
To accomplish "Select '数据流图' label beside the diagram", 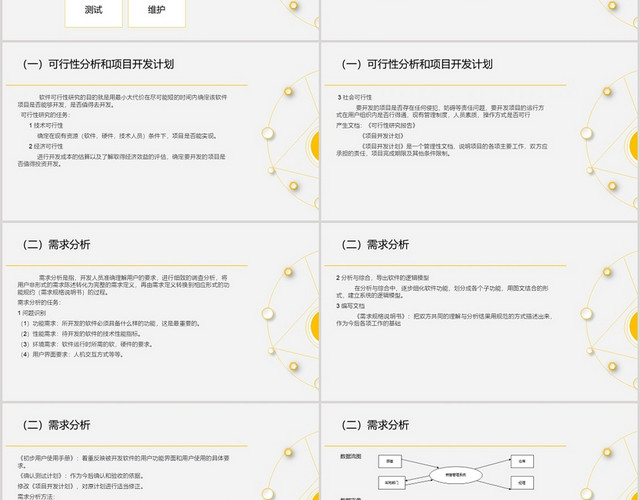I will click(x=351, y=456).
